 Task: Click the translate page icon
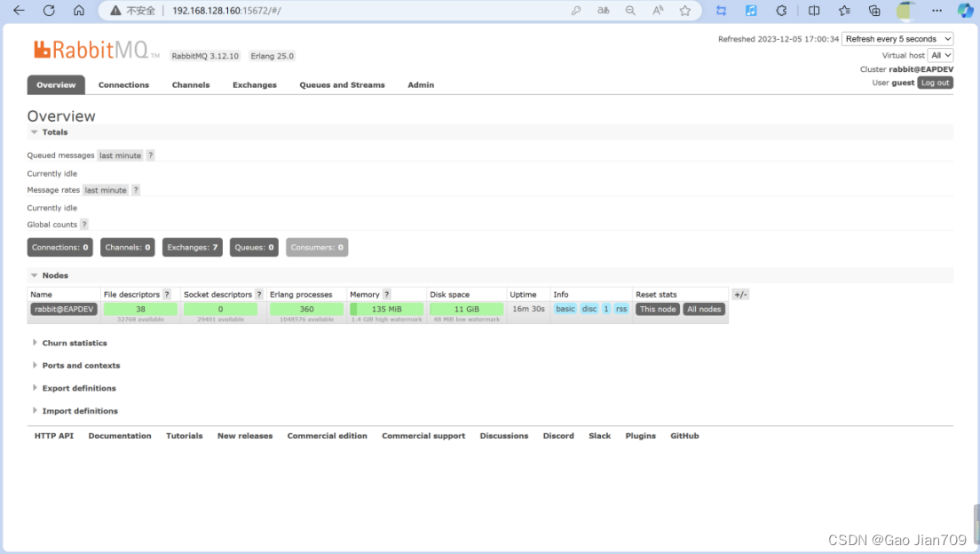(x=603, y=11)
